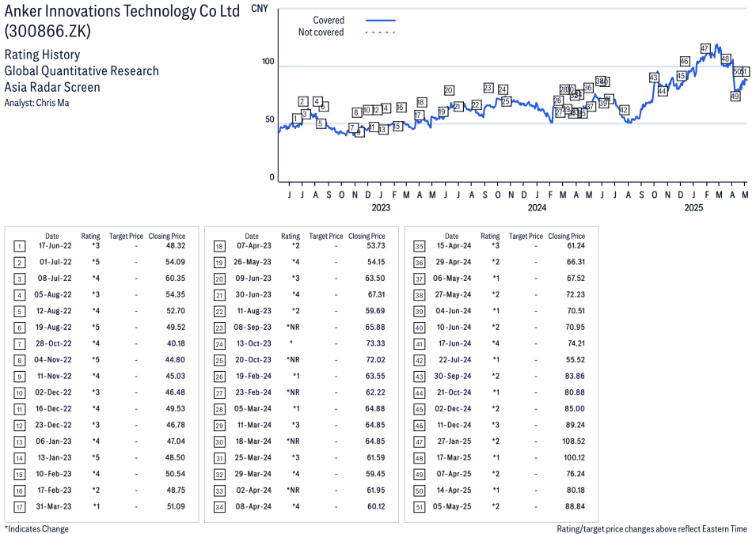Click the Rating History heading
756x534 pixels.
tap(43, 55)
